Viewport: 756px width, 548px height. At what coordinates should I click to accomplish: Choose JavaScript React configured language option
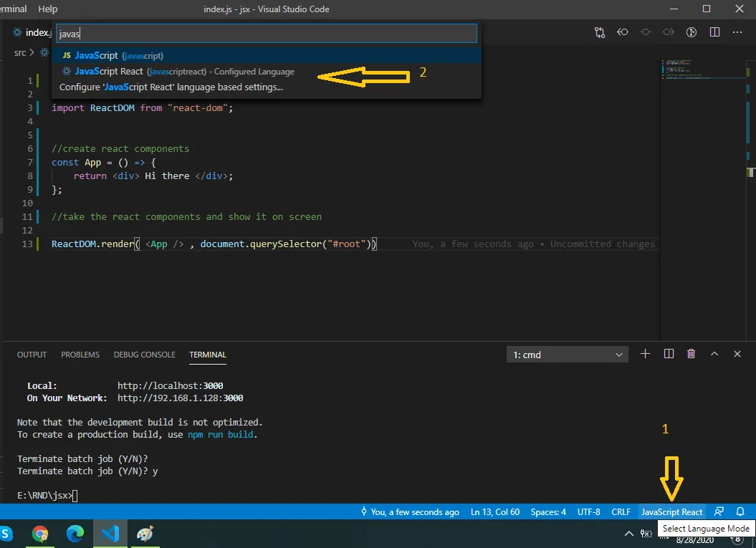tap(266, 72)
